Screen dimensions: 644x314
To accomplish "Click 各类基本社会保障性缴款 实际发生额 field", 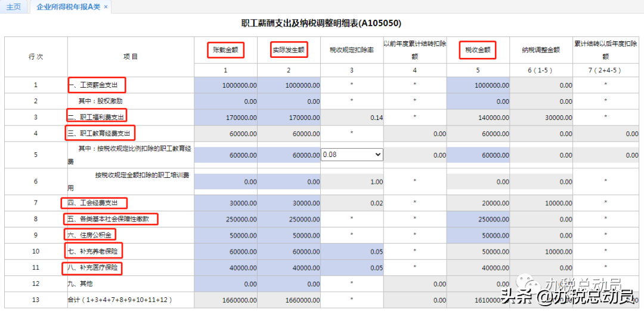I will tap(289, 220).
